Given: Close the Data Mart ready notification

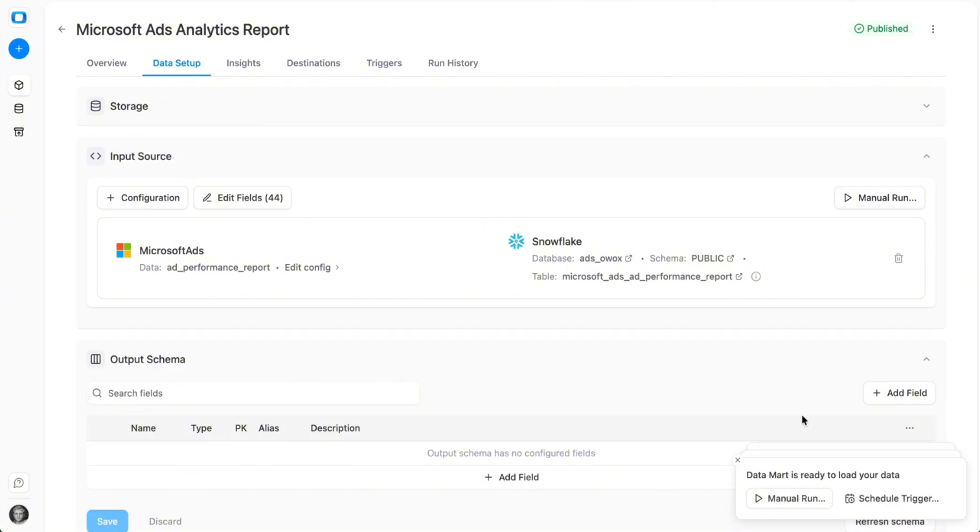Looking at the screenshot, I should (x=738, y=460).
